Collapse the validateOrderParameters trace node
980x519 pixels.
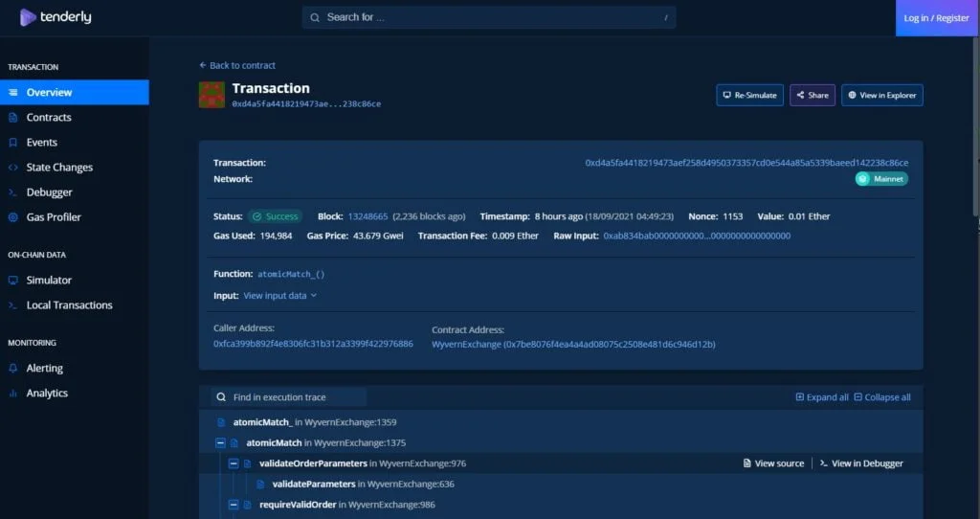coord(234,463)
